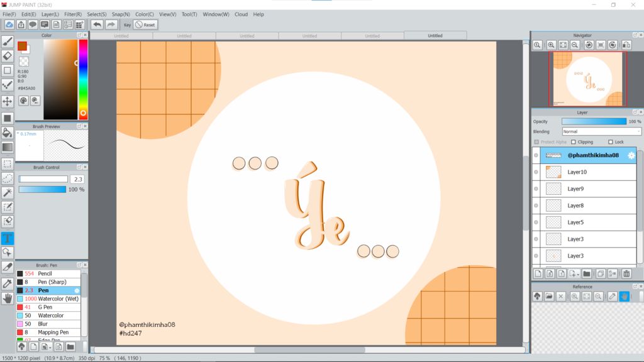Open the Layer menu
This screenshot has width=644, height=362.
[50, 14]
